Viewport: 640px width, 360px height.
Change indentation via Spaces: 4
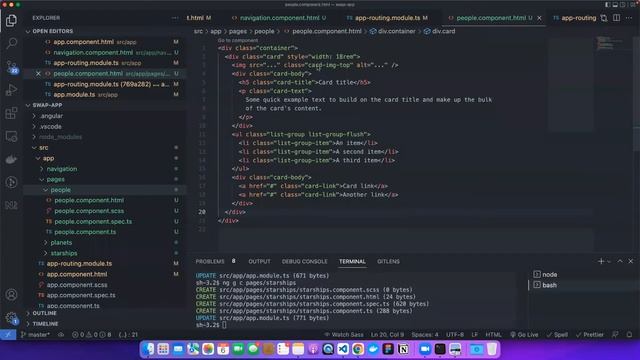pyautogui.click(x=424, y=335)
